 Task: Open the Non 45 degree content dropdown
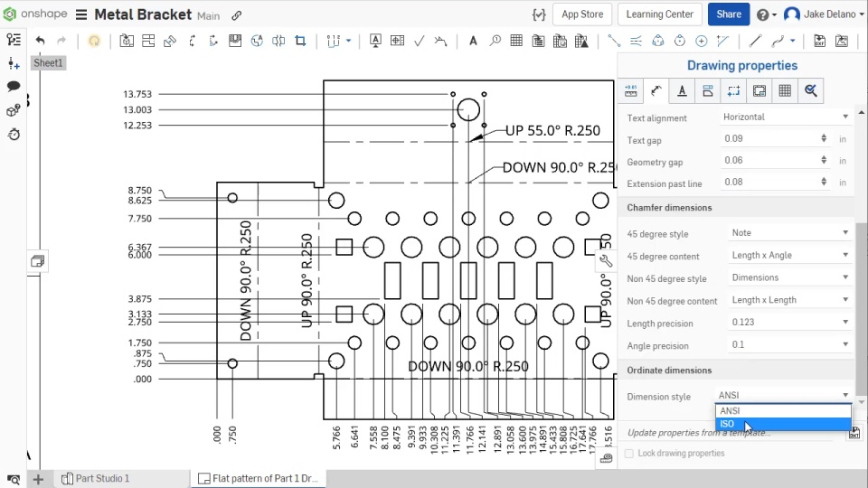click(x=790, y=300)
